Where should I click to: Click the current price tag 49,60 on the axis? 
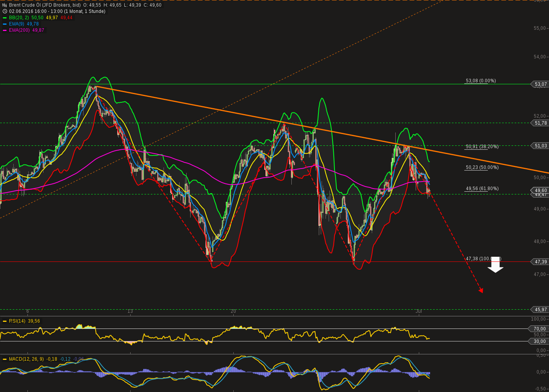tap(540, 191)
